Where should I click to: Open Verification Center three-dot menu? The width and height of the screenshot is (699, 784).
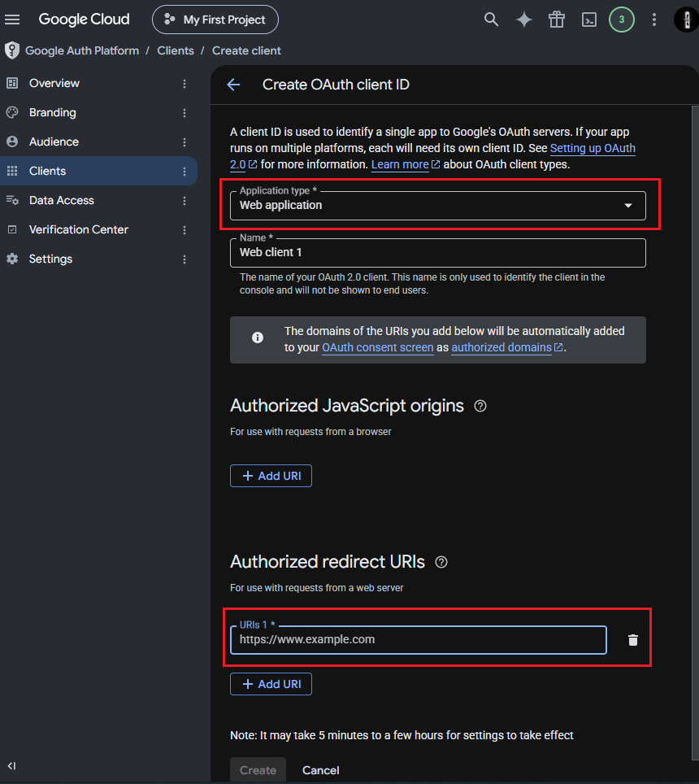click(x=185, y=230)
